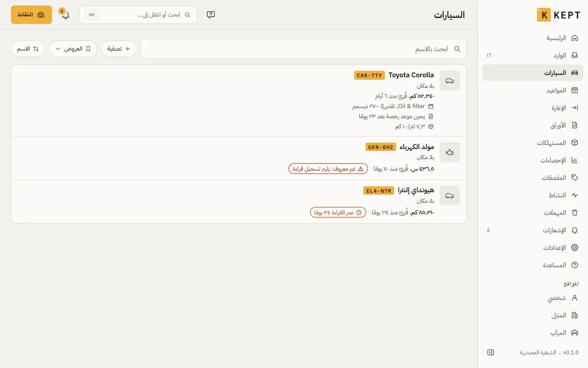Click the CAR-7TY tag badge
Screen dimensions: 588x368
pos(370,75)
